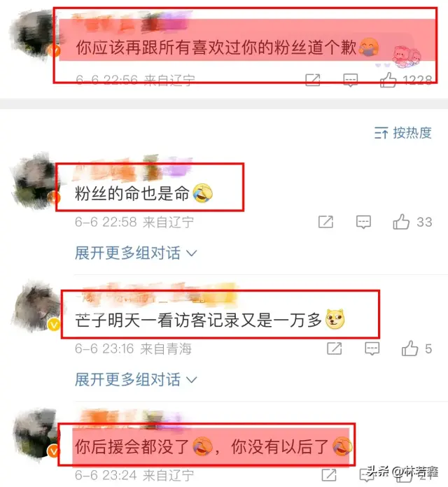Reply to the 粉丝的命也是命 comment
448x487 pixels.
(363, 222)
